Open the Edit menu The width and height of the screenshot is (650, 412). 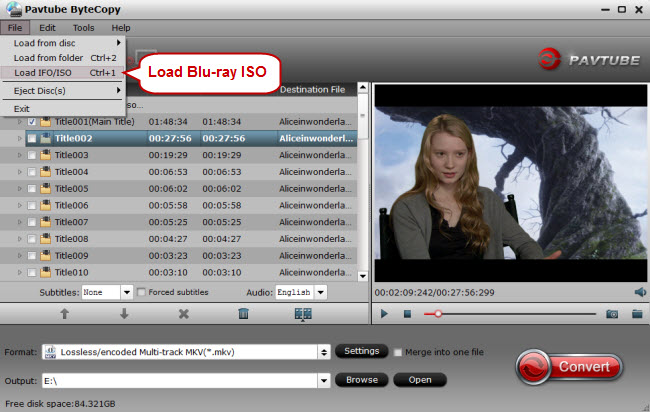point(47,28)
